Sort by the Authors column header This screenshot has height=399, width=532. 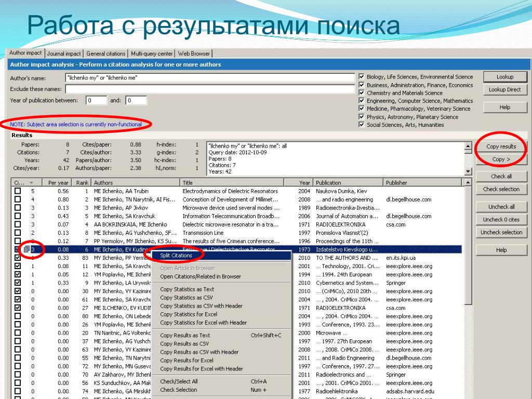[x=136, y=182]
